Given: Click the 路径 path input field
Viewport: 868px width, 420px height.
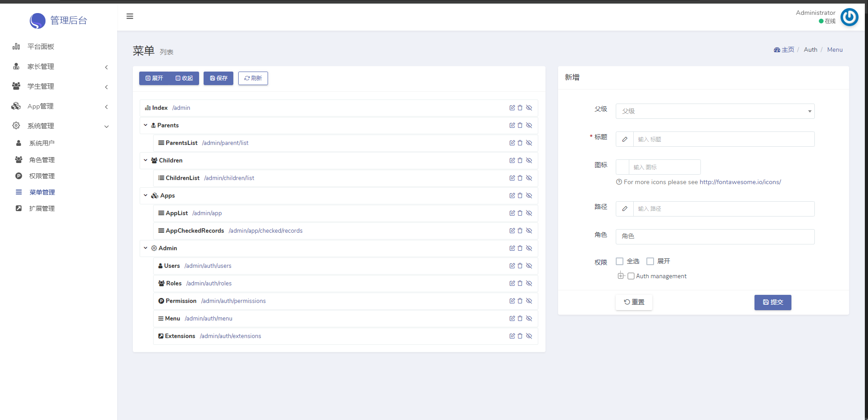Looking at the screenshot, I should (724, 209).
